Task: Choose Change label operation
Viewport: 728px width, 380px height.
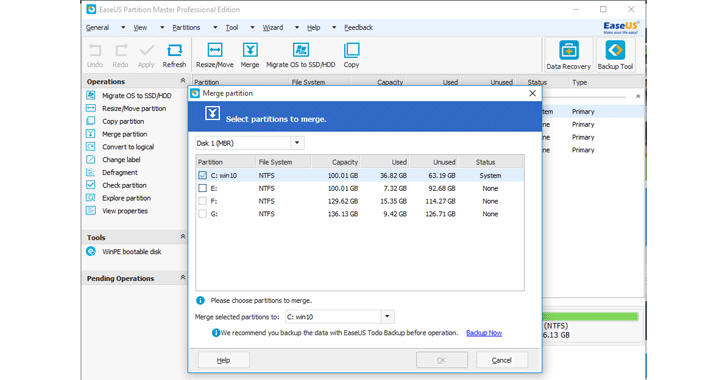Action: [x=121, y=159]
